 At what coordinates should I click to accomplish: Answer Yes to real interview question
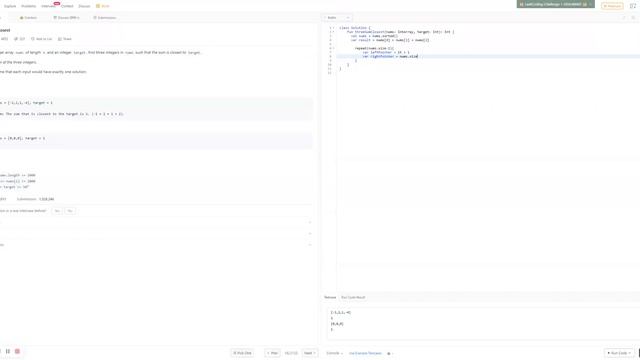click(57, 211)
